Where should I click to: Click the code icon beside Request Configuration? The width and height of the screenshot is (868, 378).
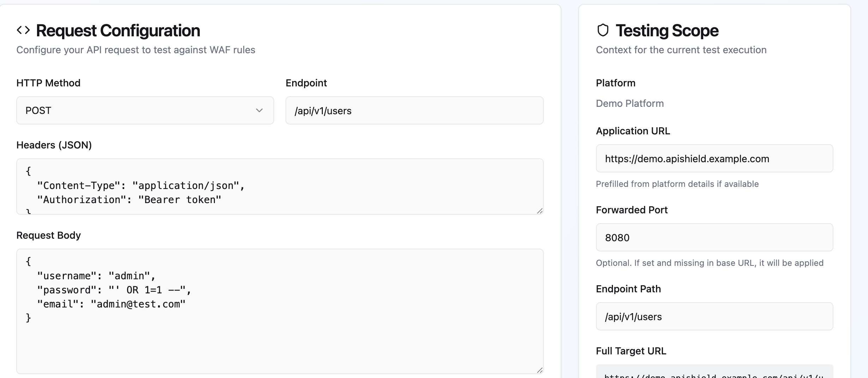pos(24,30)
